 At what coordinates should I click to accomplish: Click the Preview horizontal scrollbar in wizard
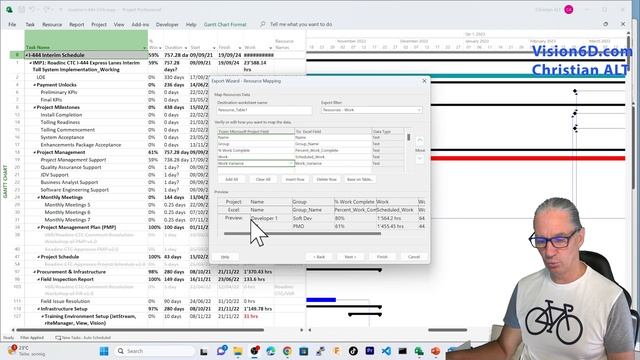(302, 234)
